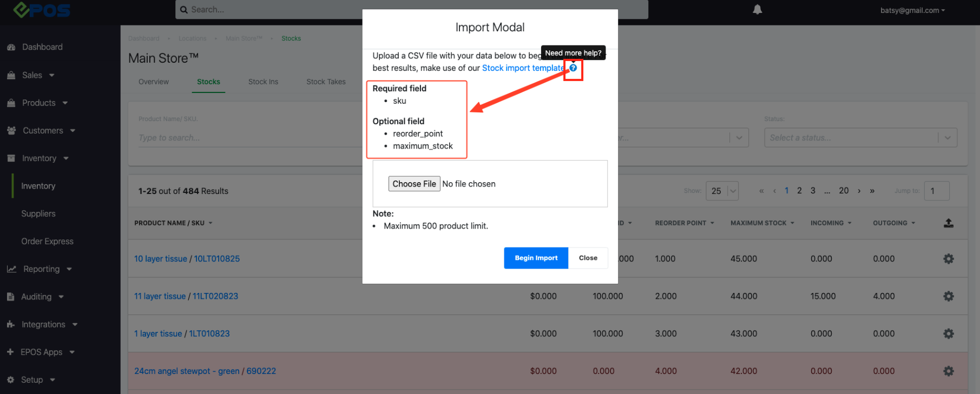Click the Choose File button
Viewport: 980px width, 394px height.
tap(414, 184)
